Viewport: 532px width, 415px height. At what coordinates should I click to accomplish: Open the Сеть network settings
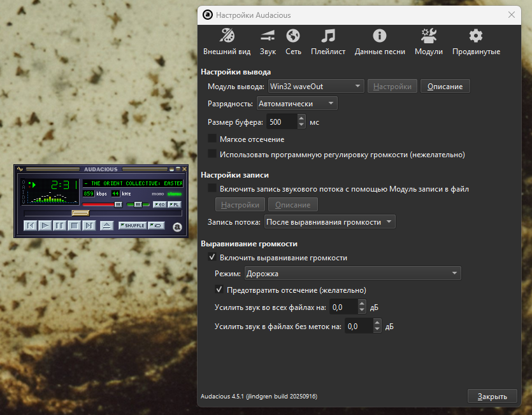[x=293, y=42]
